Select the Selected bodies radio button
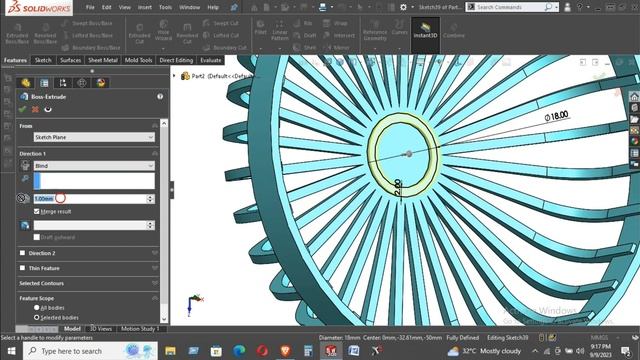Image resolution: width=640 pixels, height=360 pixels. [37, 318]
